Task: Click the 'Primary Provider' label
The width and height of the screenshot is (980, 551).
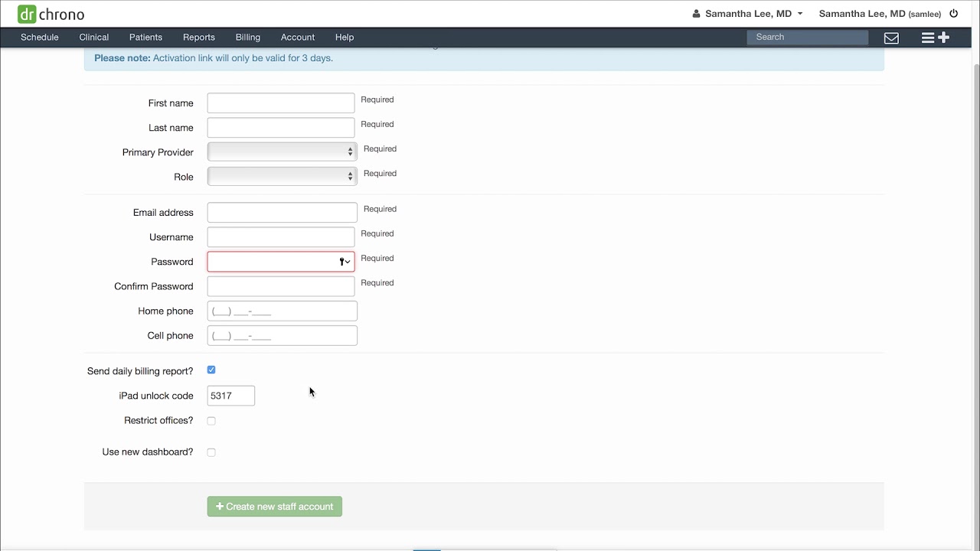Action: pos(158,152)
